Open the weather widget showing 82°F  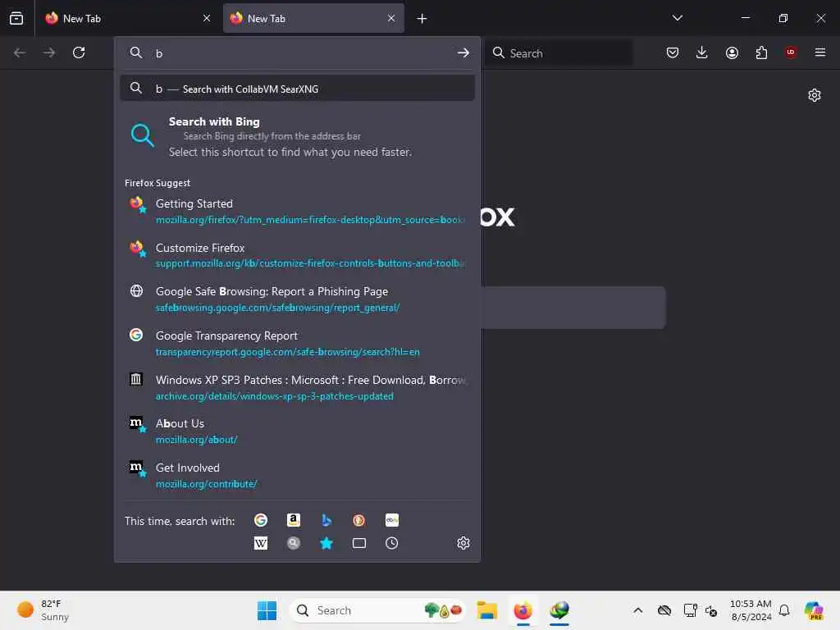pyautogui.click(x=44, y=610)
